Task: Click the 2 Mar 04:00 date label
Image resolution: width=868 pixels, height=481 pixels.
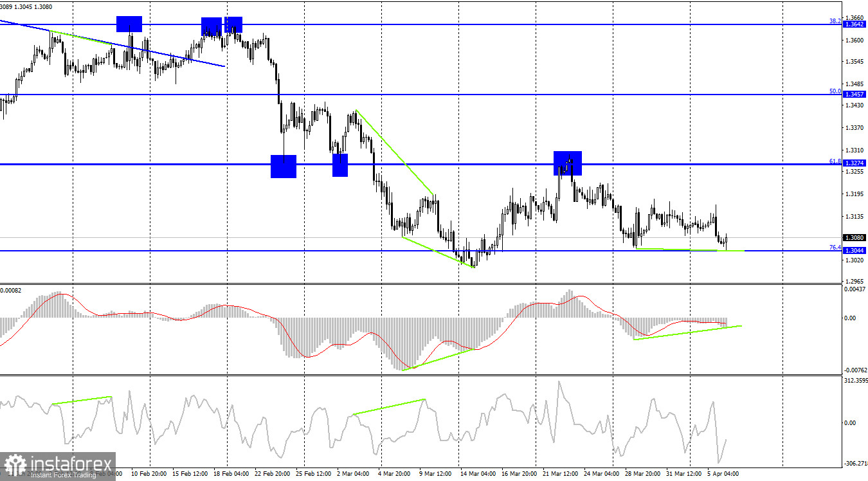Action: click(x=354, y=475)
